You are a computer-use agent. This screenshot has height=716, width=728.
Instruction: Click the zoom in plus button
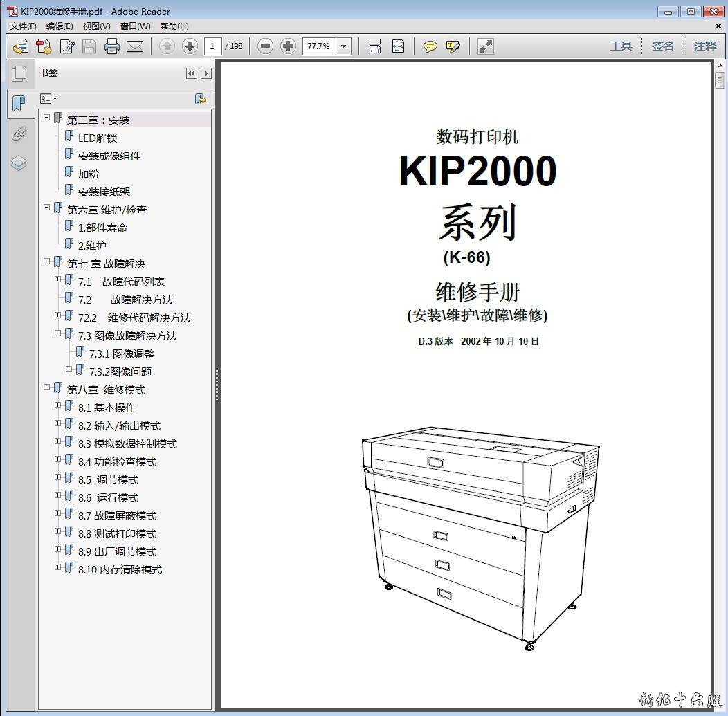point(288,46)
